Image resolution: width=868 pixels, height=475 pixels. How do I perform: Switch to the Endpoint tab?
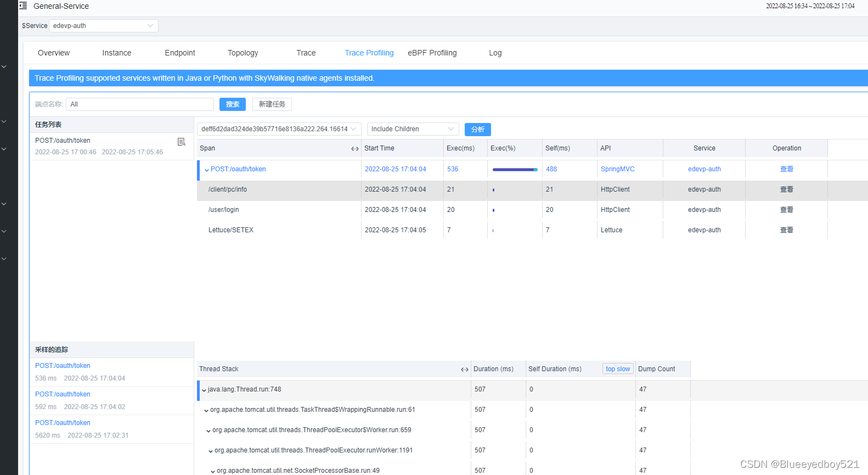click(180, 53)
